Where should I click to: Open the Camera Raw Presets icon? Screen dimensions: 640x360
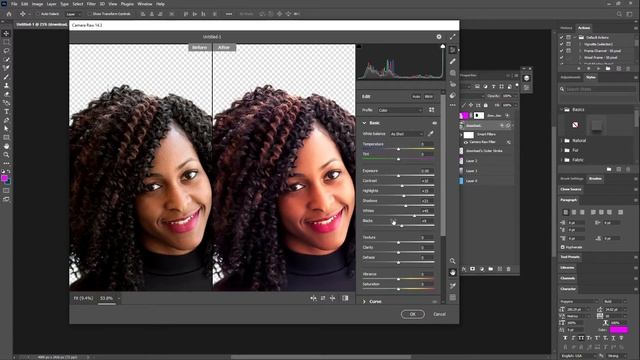pyautogui.click(x=453, y=95)
